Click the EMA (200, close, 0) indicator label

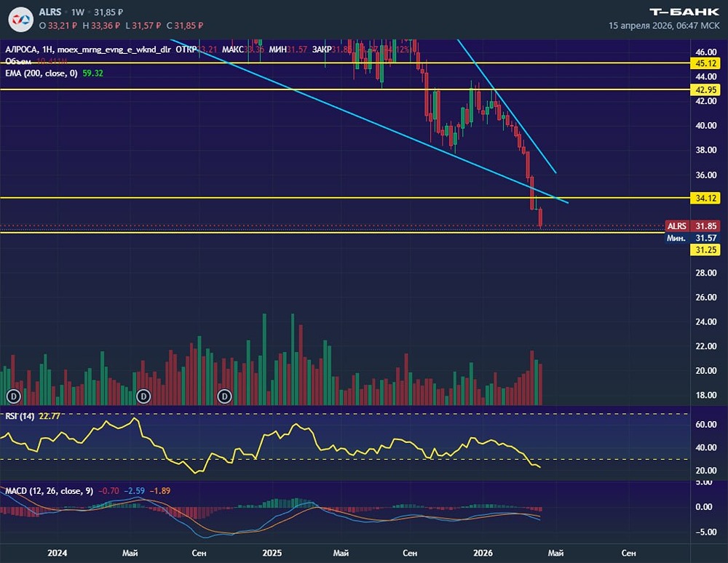[x=41, y=73]
